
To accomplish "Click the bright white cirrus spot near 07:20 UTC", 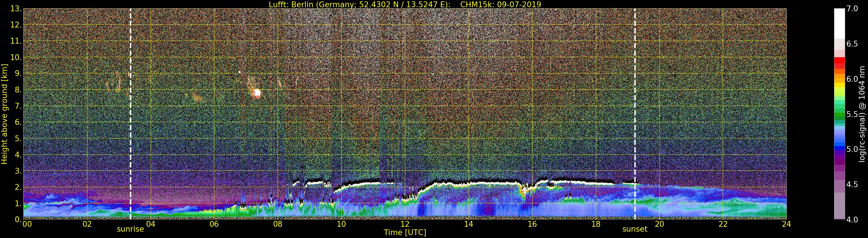I will (x=257, y=93).
